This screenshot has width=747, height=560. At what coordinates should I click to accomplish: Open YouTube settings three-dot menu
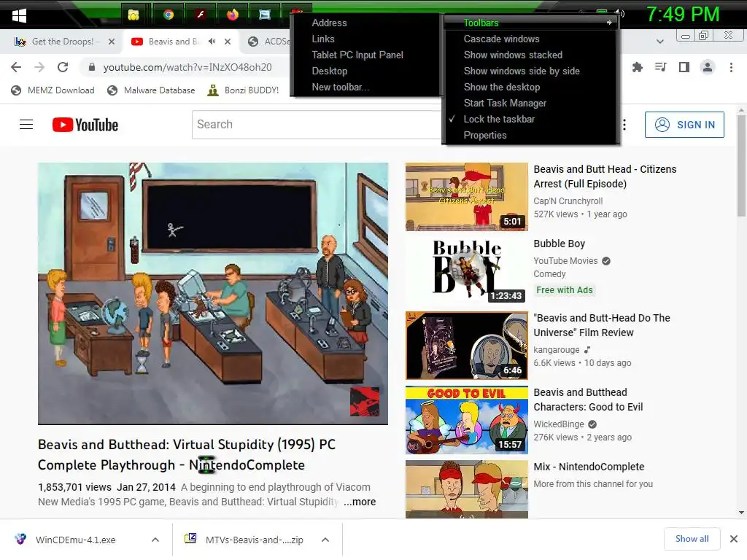(x=624, y=125)
